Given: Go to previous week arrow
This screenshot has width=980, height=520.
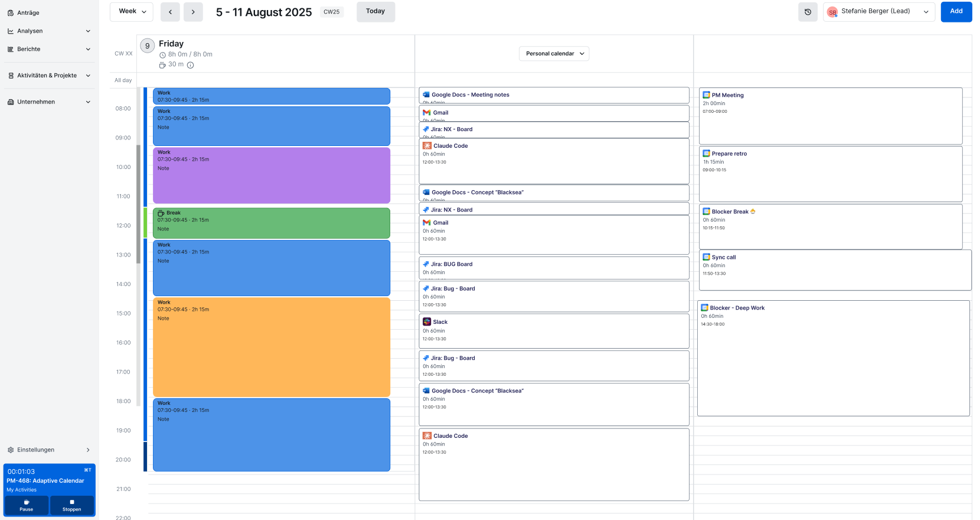Looking at the screenshot, I should 170,12.
